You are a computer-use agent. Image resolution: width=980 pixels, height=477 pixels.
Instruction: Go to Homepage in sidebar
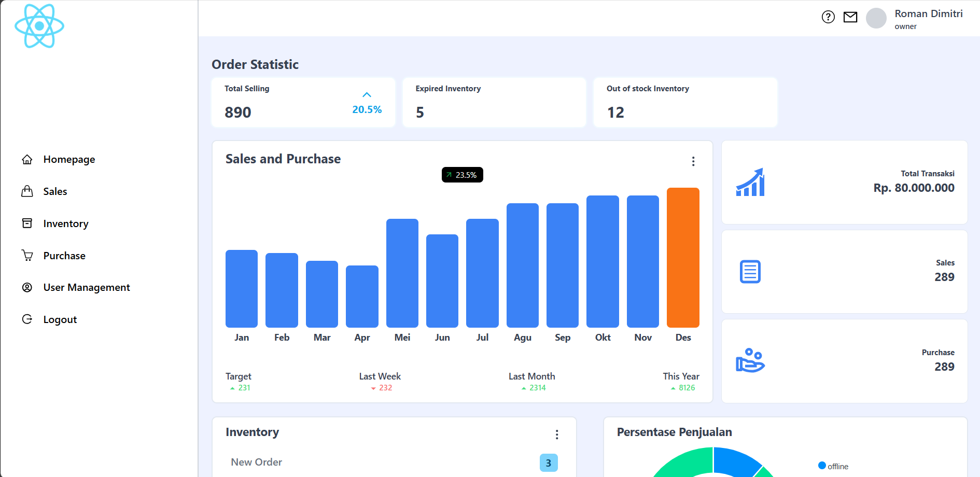(69, 159)
